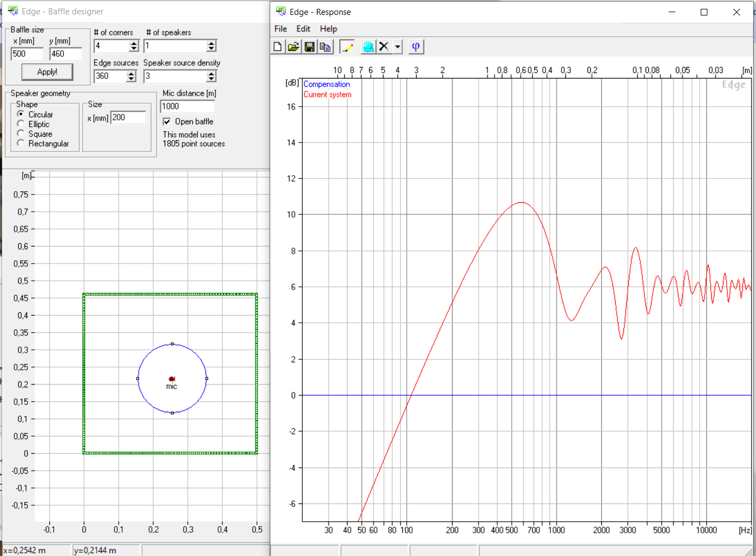Image resolution: width=756 pixels, height=556 pixels.
Task: Click the Compensation legend label
Action: click(x=327, y=84)
